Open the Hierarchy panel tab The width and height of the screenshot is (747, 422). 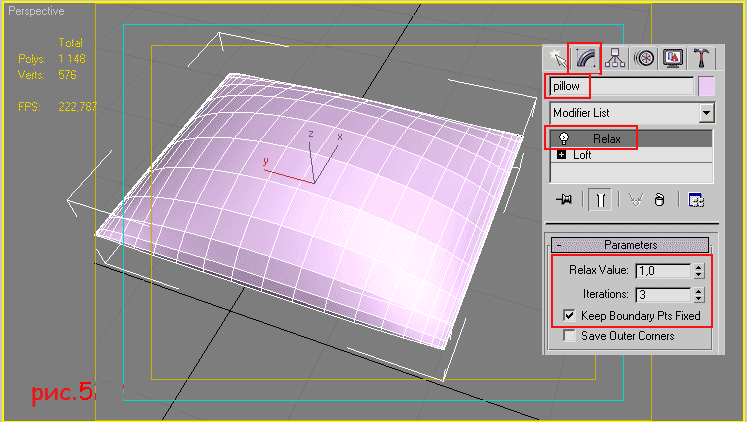(613, 58)
